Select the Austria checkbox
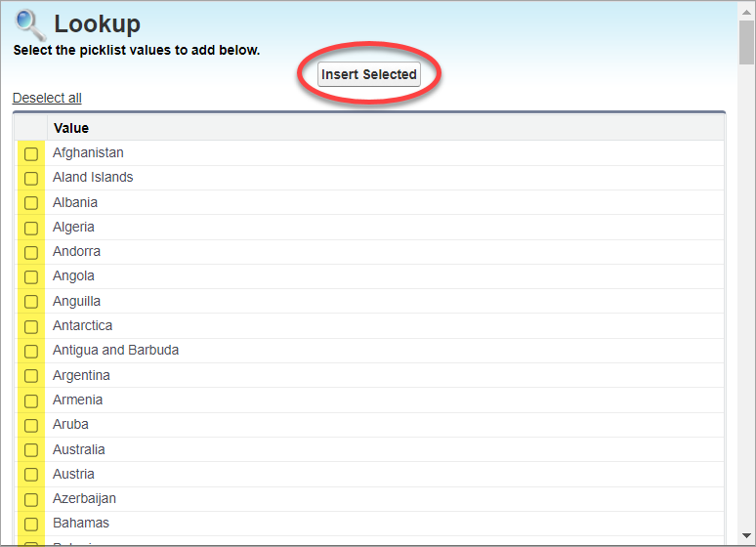The image size is (756, 547). point(31,475)
